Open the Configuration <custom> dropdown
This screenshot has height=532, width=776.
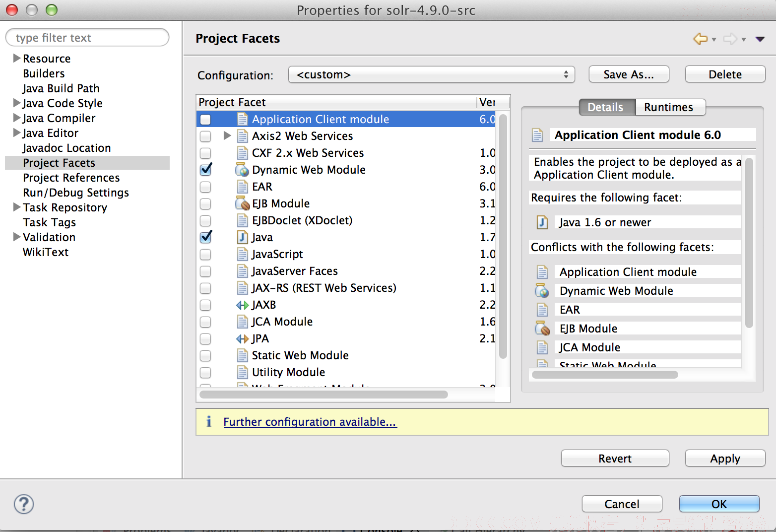431,74
